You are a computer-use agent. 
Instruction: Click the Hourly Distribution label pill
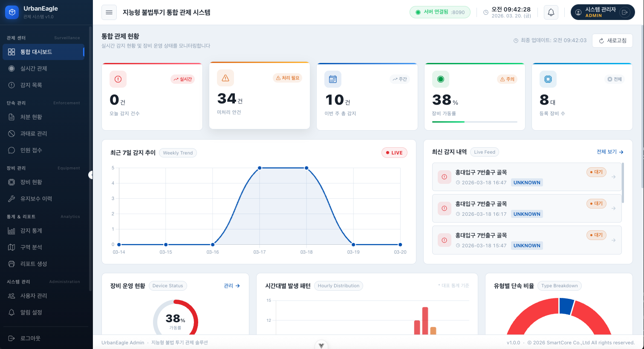[338, 286]
